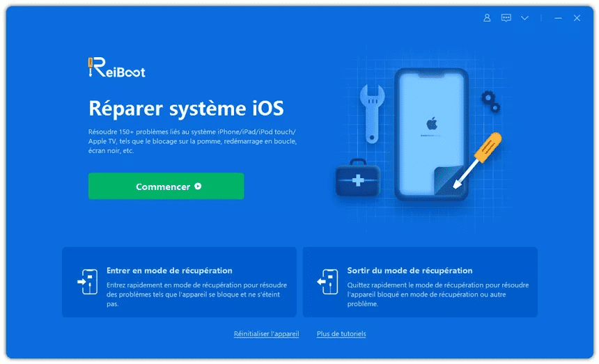Select the Sortir du mode de récupération card
The image size is (599, 364).
[x=420, y=282]
